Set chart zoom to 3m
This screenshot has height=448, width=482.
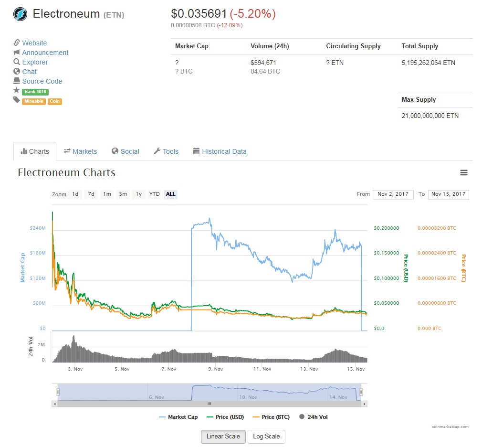(x=123, y=194)
